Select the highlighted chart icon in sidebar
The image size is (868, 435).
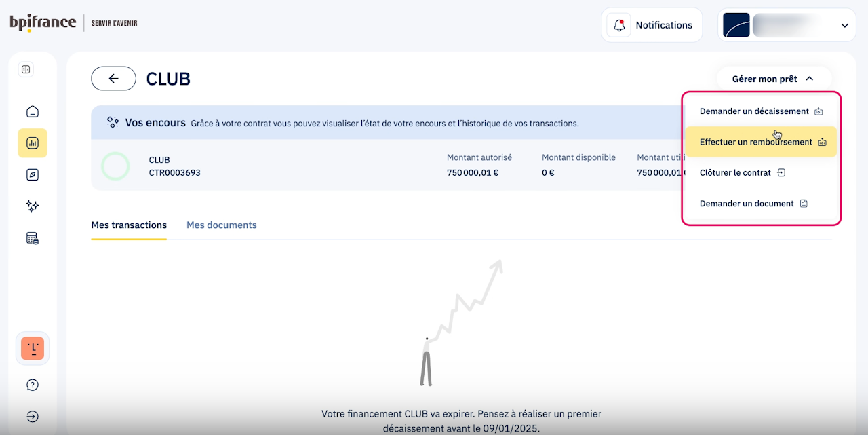33,143
